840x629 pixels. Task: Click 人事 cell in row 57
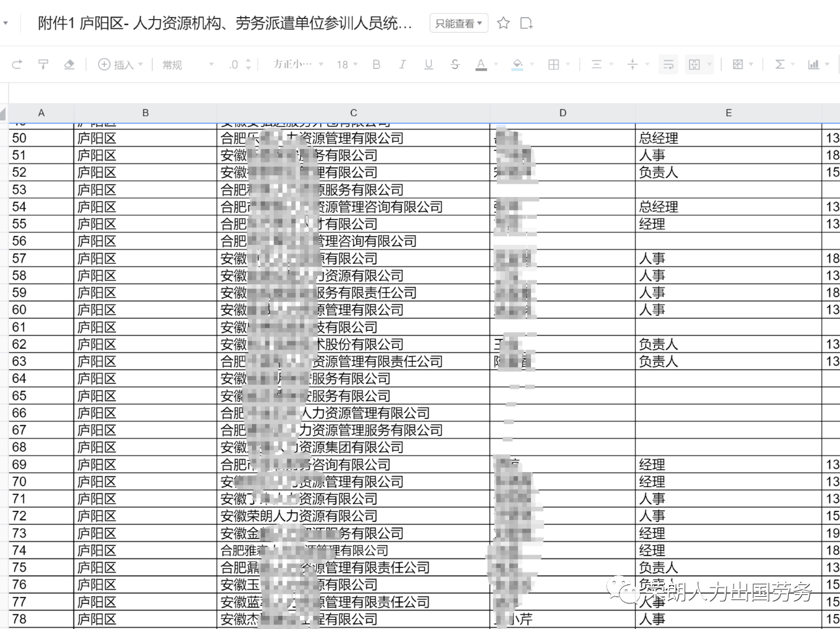click(x=728, y=259)
